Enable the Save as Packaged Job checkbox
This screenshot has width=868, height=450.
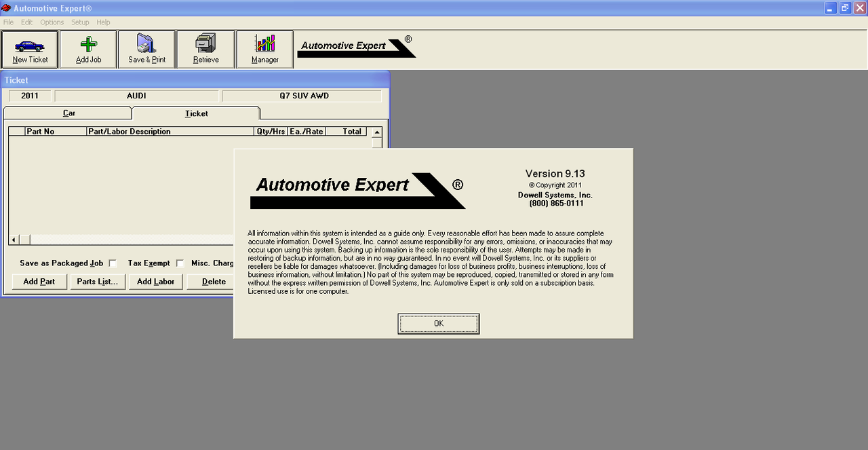click(113, 263)
